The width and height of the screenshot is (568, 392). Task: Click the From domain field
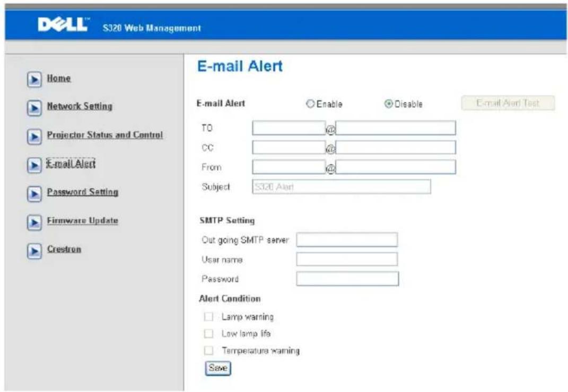click(x=396, y=167)
